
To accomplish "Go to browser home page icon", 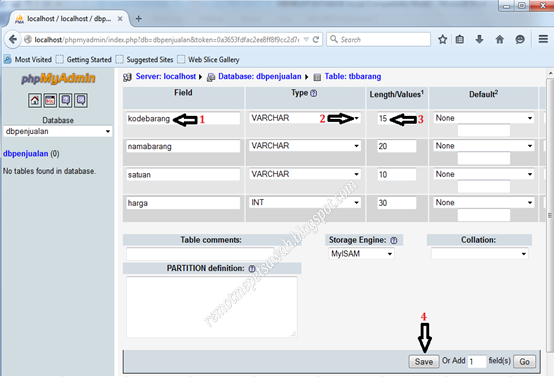I will [x=500, y=39].
